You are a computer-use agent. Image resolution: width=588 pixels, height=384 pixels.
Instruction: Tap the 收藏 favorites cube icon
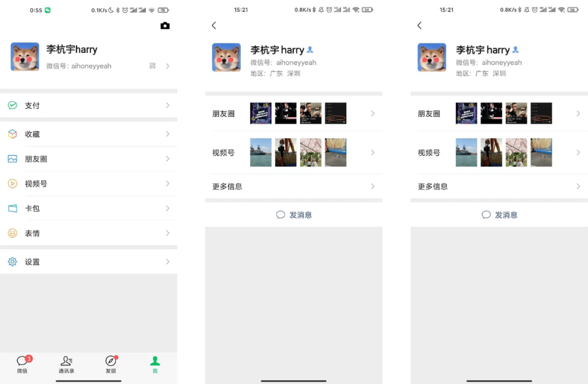[x=13, y=134]
